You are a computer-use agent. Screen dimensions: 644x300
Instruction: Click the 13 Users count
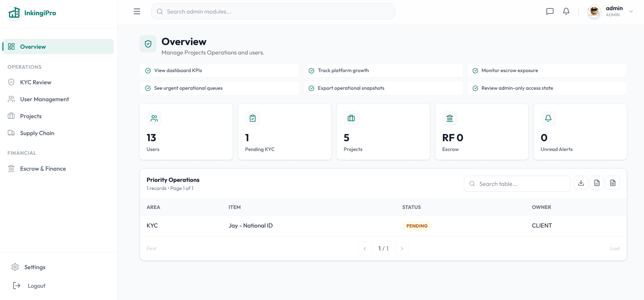(151, 138)
